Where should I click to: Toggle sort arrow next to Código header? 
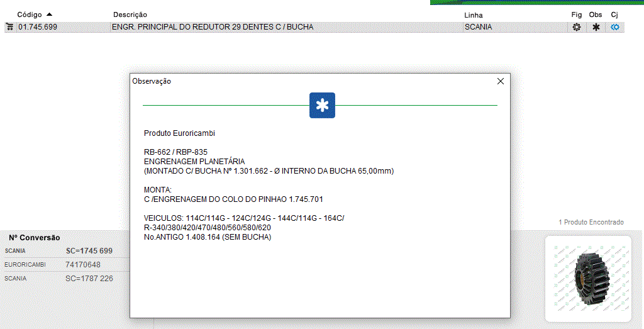[50, 14]
